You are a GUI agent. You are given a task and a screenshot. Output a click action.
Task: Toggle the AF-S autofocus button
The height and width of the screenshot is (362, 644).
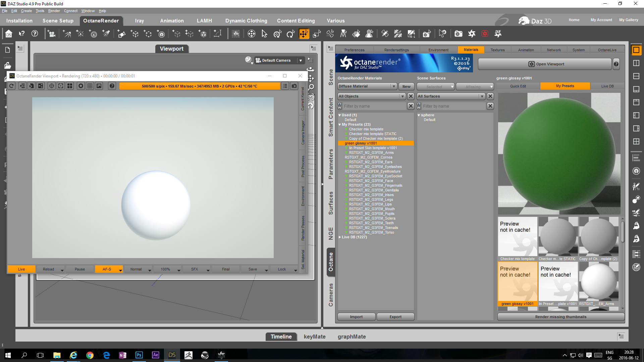point(107,269)
